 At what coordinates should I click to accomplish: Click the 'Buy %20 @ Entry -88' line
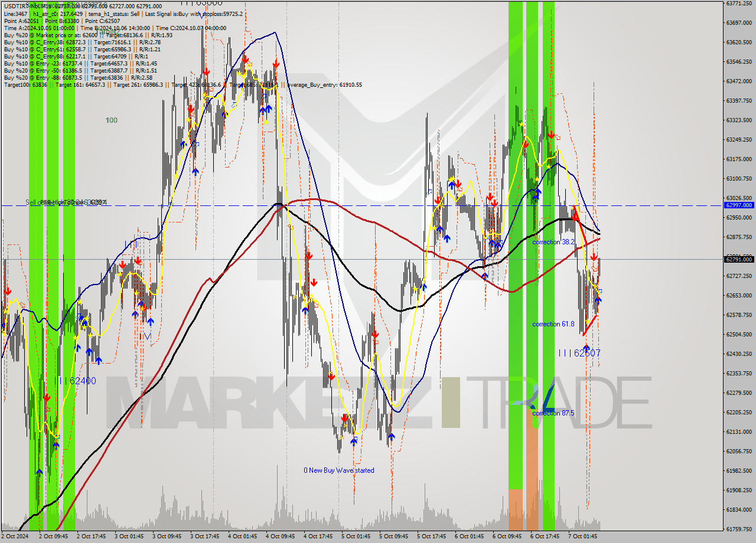(x=78, y=77)
